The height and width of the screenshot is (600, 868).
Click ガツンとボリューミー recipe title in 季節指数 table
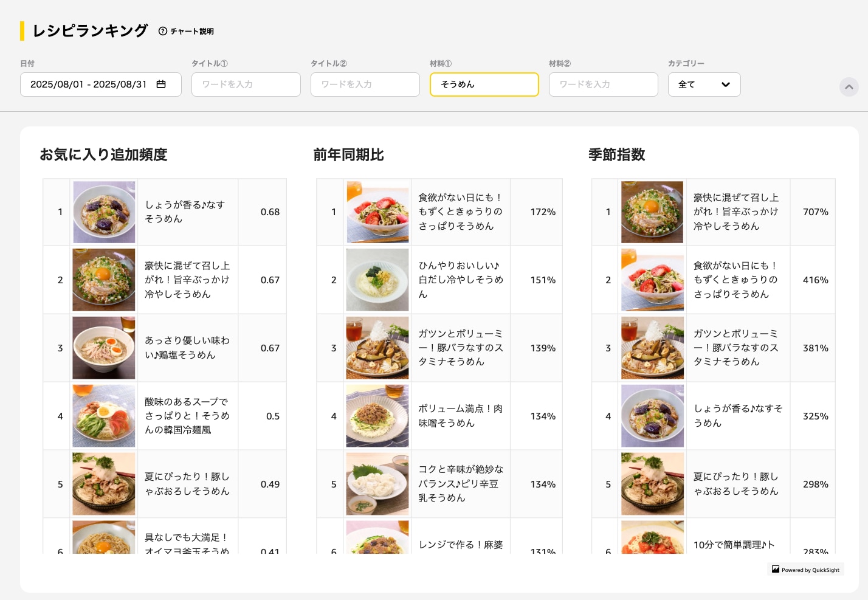(735, 348)
